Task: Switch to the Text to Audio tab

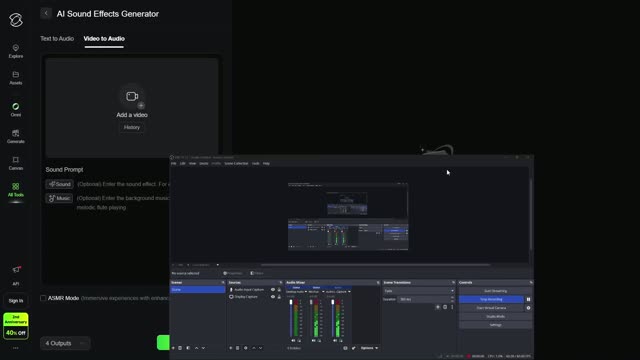Action: 57,39
